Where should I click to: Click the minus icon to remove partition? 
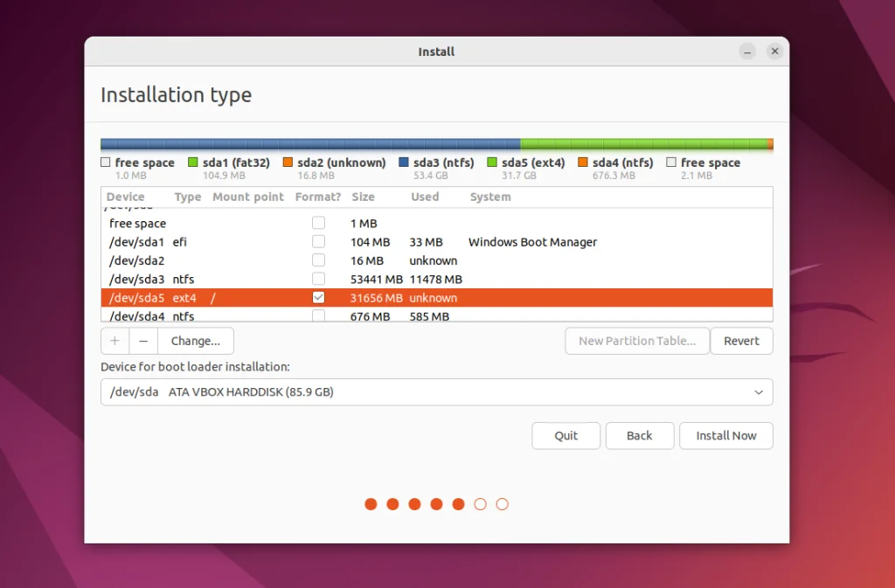click(x=143, y=341)
